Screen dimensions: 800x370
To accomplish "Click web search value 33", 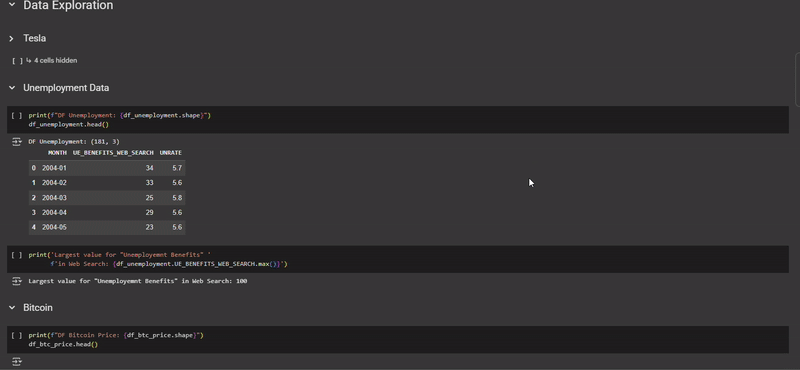I will 149,183.
